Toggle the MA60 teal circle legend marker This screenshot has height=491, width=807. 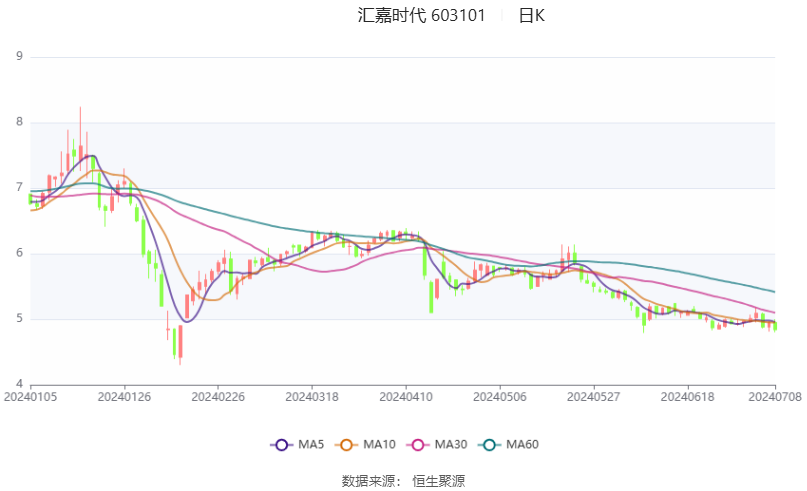click(489, 445)
